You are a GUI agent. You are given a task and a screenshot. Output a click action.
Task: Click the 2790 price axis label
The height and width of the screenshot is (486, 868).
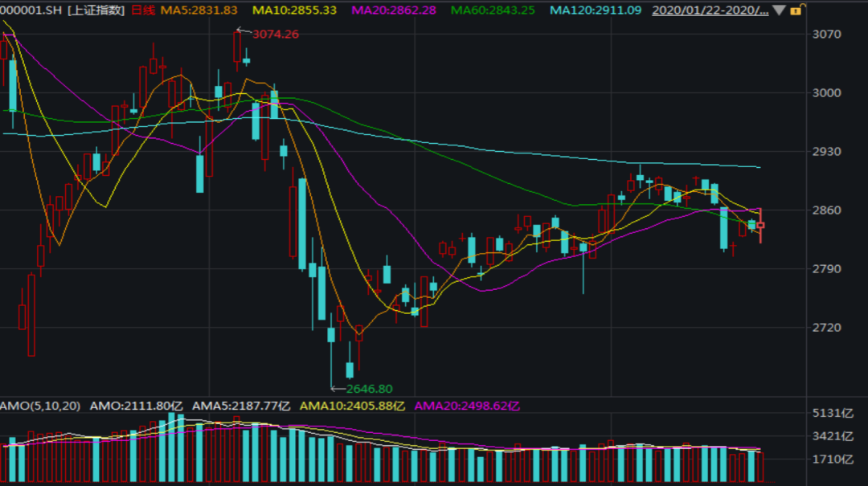(826, 268)
